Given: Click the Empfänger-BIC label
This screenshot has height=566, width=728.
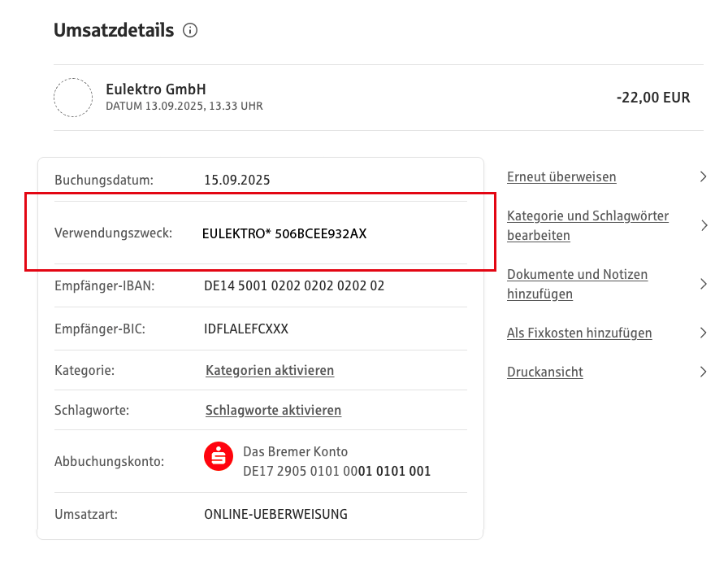Looking at the screenshot, I should point(100,329).
